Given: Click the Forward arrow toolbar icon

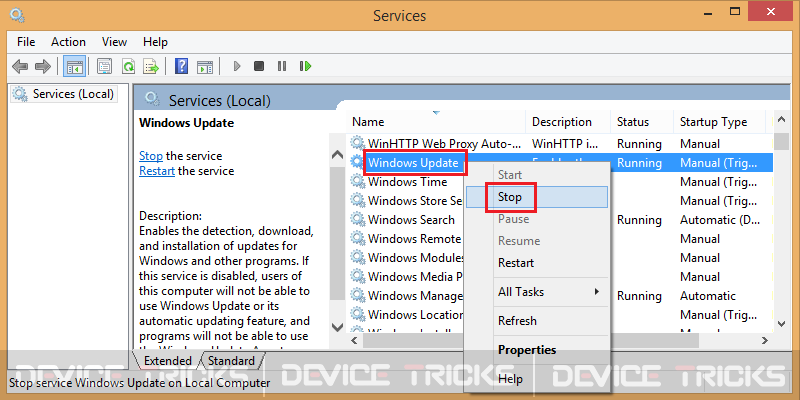Looking at the screenshot, I should [x=43, y=66].
